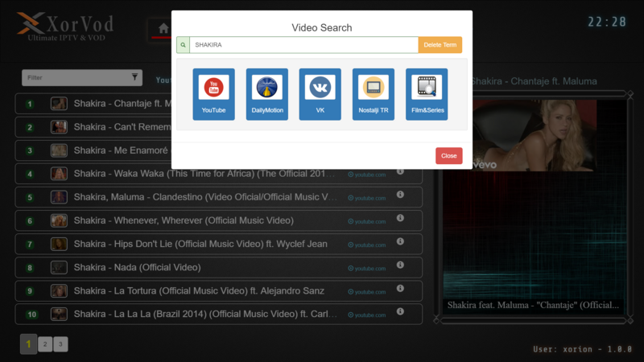Open YouTube search source tile
The width and height of the screenshot is (644, 362).
[213, 94]
